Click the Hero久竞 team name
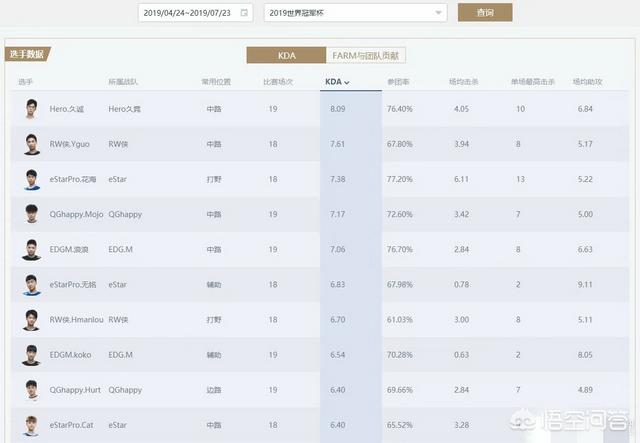Image resolution: width=640 pixels, height=443 pixels. pyautogui.click(x=124, y=109)
